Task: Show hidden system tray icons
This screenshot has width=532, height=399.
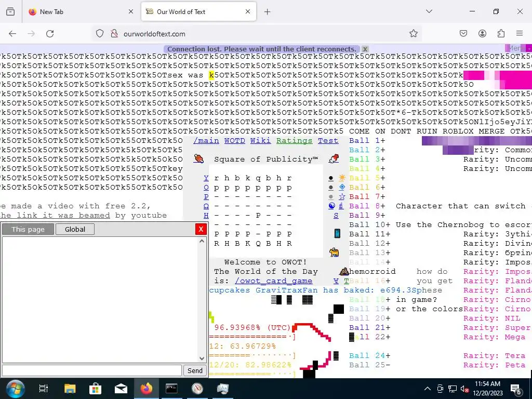Action: 428,389
